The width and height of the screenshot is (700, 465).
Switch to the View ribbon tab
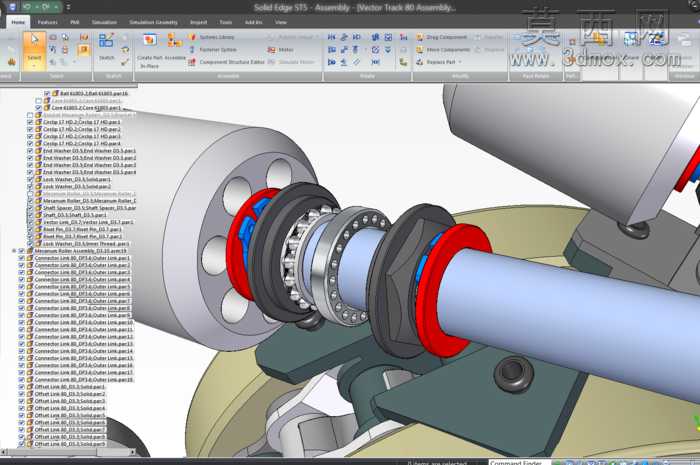click(x=280, y=22)
